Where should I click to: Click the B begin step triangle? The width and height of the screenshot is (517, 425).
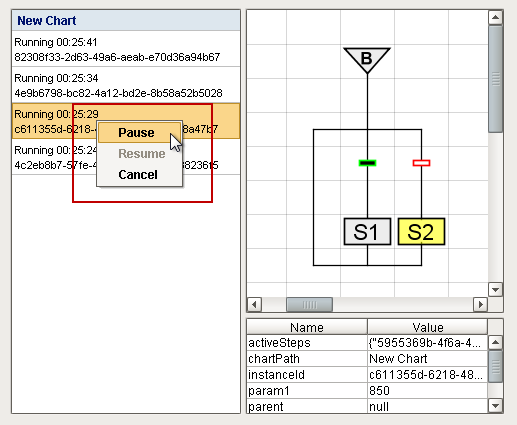(367, 59)
